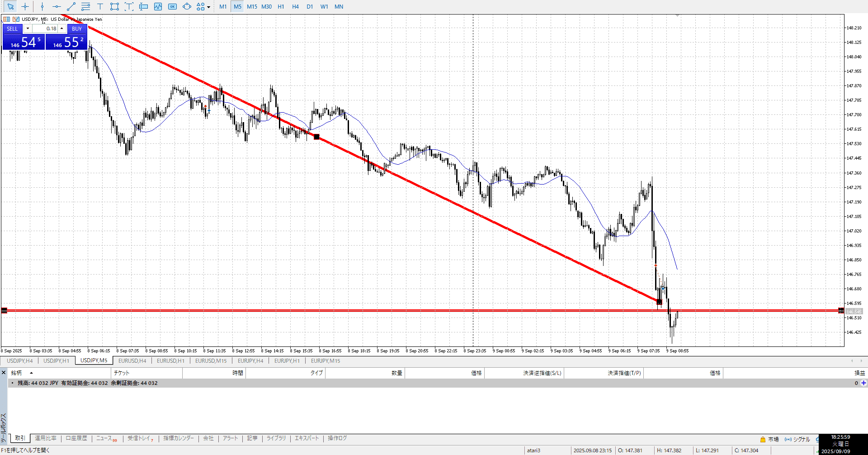Switch chart timeframe to H4

tap(295, 7)
